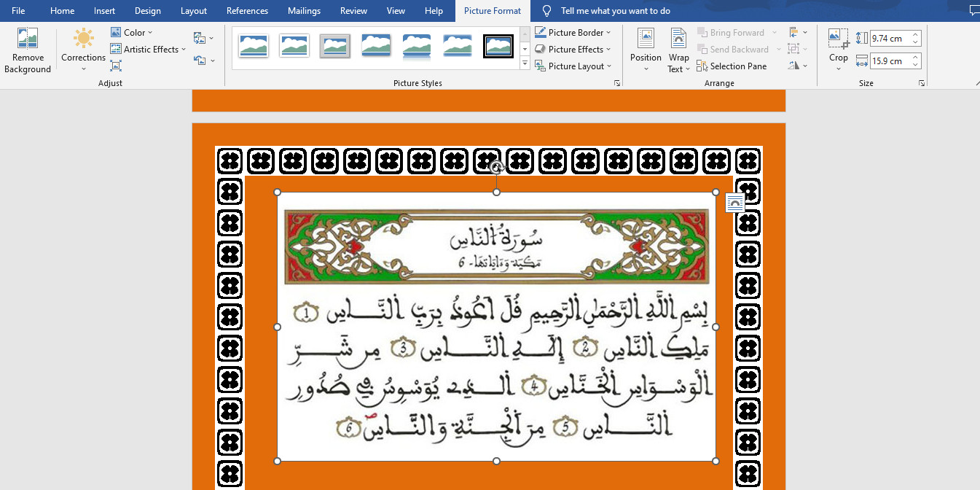Decrease the picture width with the down arrow
Image resolution: width=980 pixels, height=490 pixels.
916,65
